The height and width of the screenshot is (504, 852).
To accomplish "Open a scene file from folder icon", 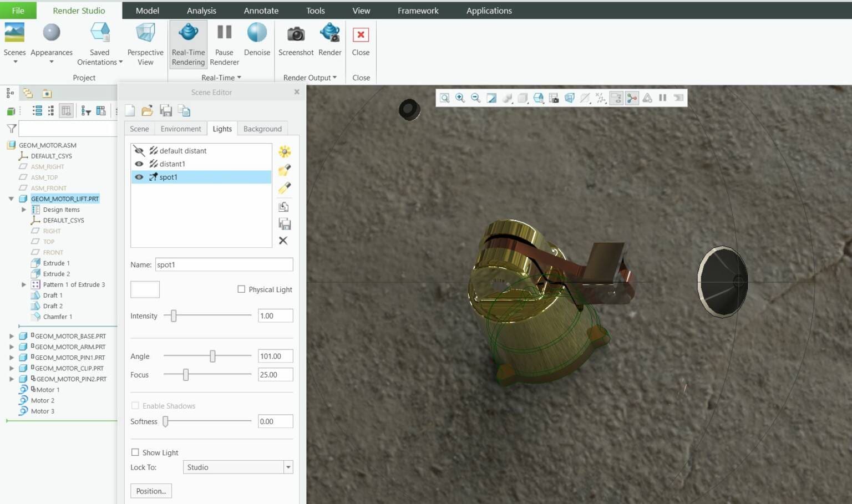I will tap(147, 111).
